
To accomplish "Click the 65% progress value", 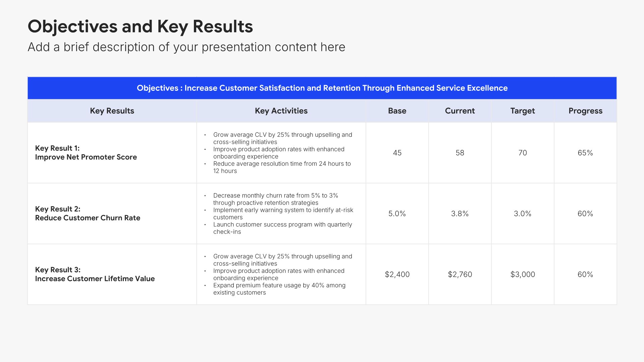I will coord(585,153).
